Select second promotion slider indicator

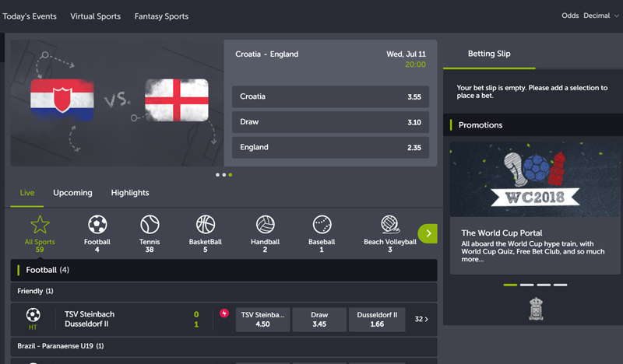[527, 285]
